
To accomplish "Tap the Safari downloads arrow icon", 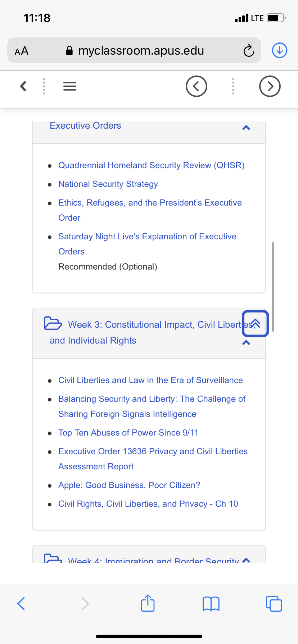I will coord(280,50).
